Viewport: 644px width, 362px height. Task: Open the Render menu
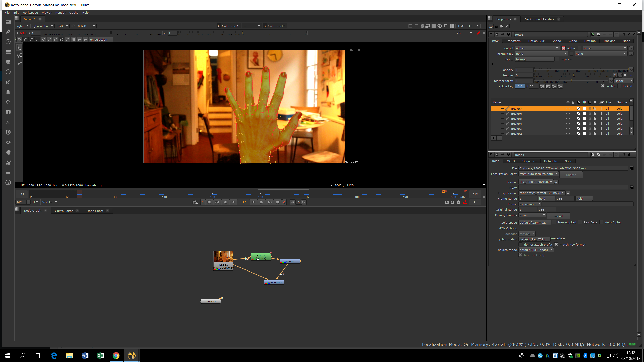(60, 13)
